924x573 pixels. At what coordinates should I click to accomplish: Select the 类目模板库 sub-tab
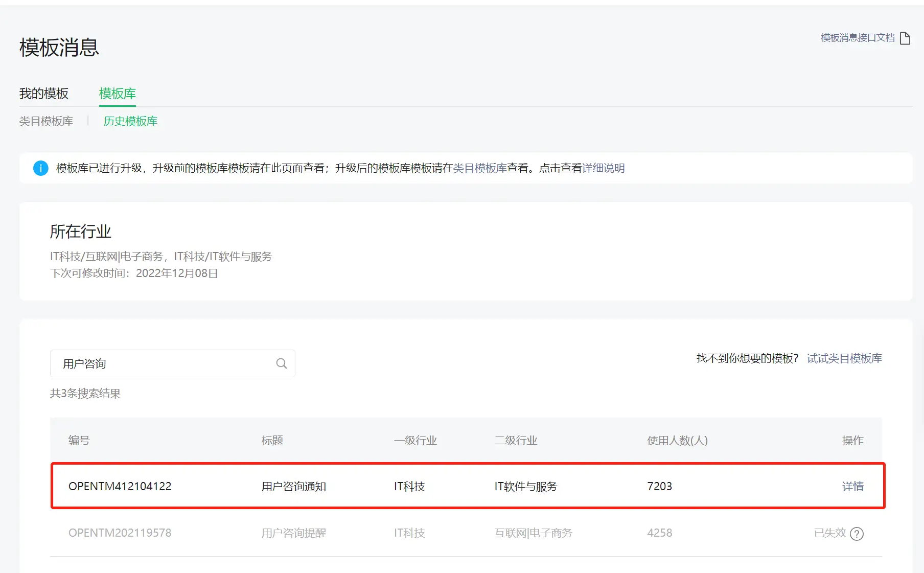pos(45,121)
